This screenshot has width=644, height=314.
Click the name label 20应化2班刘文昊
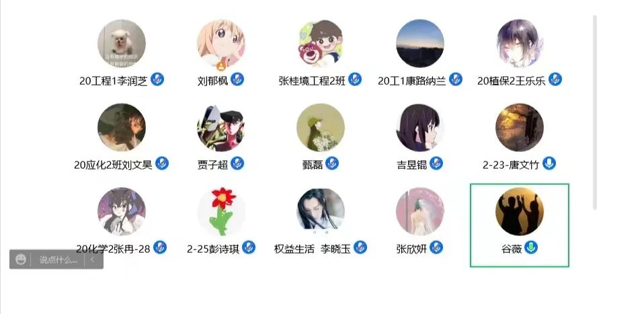[x=114, y=165]
